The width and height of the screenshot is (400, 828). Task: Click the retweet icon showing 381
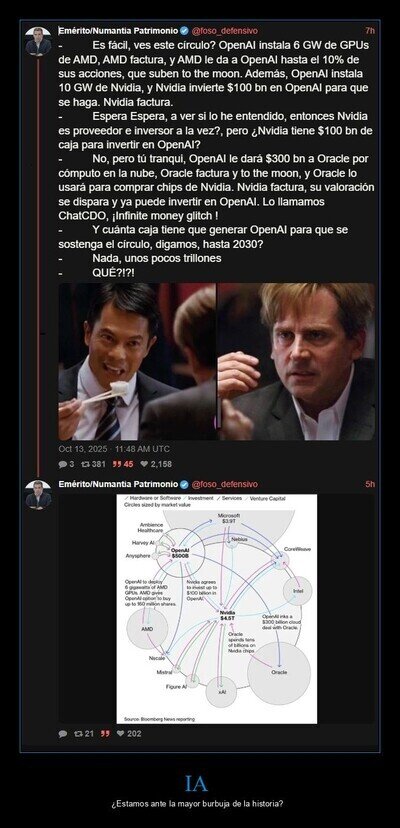click(x=83, y=464)
